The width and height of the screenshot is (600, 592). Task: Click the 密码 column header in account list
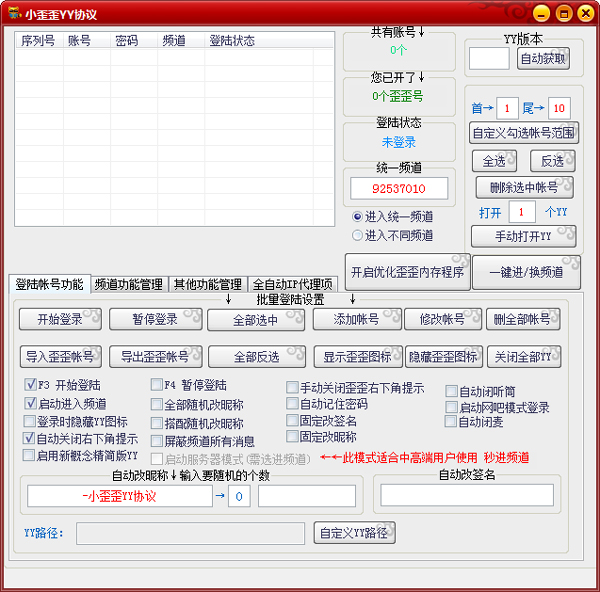point(126,41)
